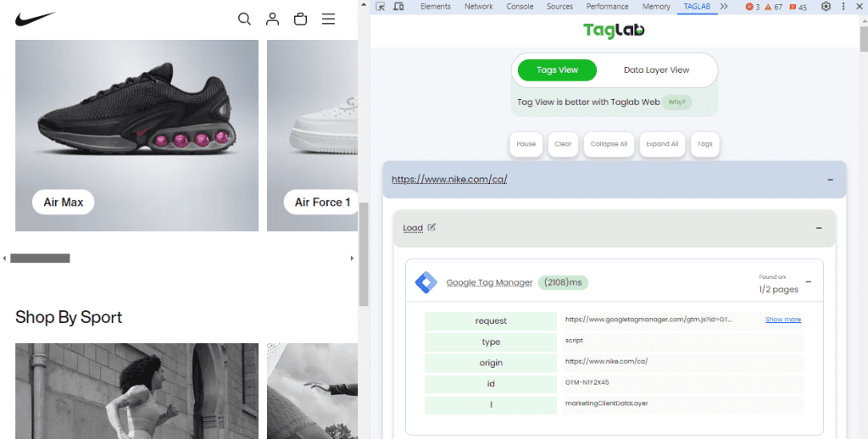Click the Pause button

(x=526, y=144)
